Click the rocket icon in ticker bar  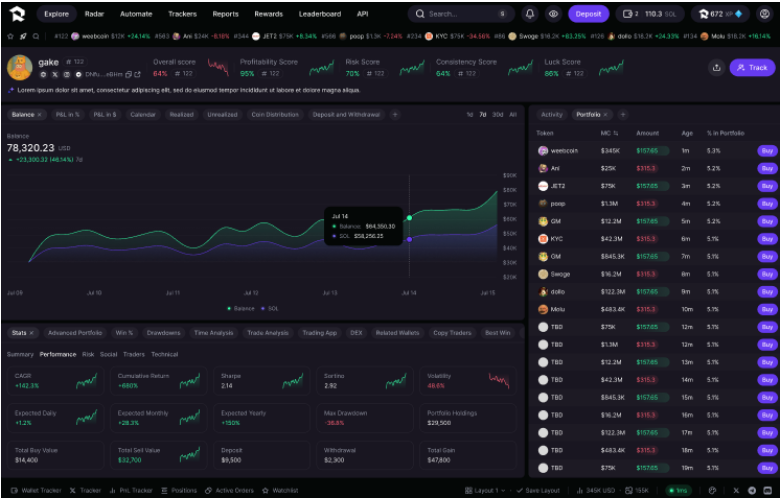(23, 36)
